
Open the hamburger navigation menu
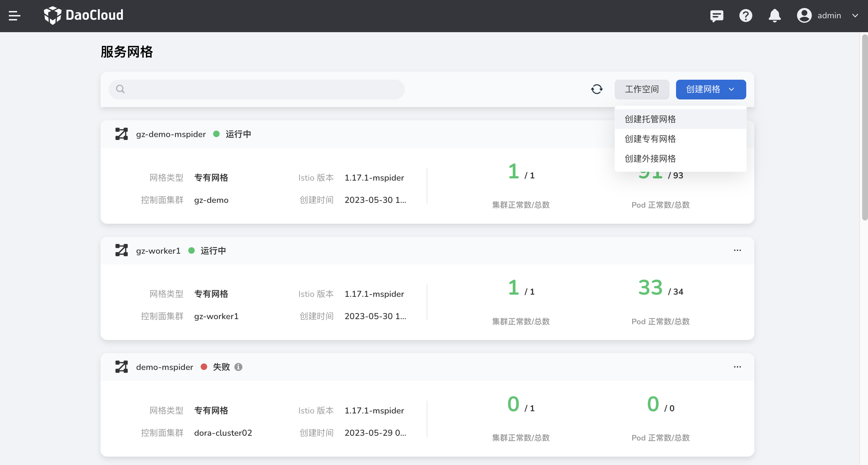click(x=14, y=16)
